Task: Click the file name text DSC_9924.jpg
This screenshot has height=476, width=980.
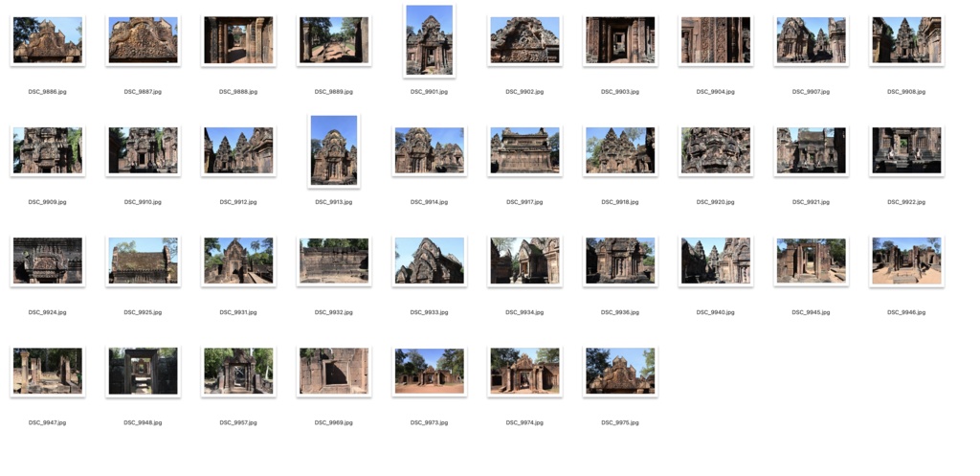Action: pos(48,312)
